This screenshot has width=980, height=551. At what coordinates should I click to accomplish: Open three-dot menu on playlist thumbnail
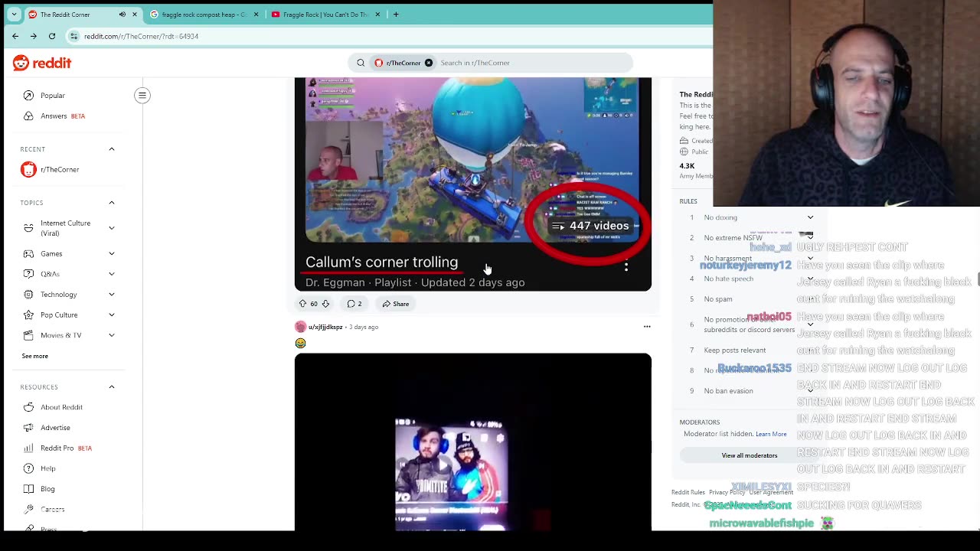[x=626, y=266]
